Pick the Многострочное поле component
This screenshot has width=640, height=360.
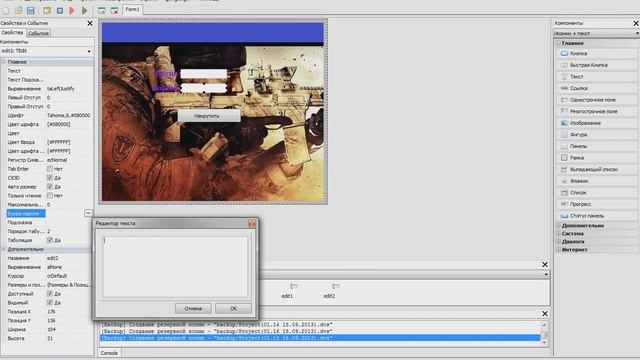point(597,111)
